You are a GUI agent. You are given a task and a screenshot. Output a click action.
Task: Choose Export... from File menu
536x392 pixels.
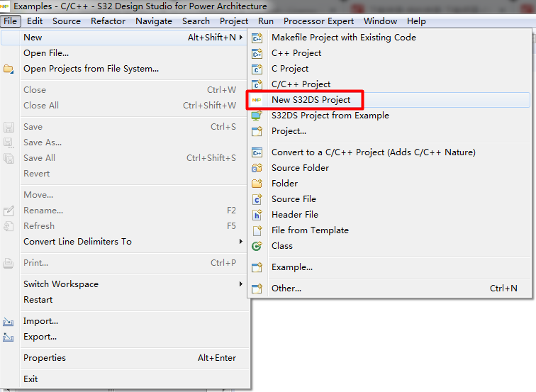(124, 337)
